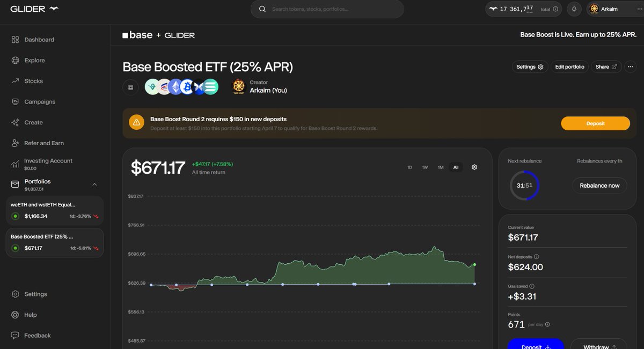Open chart settings gear icon
This screenshot has height=349, width=644.
[x=474, y=167]
